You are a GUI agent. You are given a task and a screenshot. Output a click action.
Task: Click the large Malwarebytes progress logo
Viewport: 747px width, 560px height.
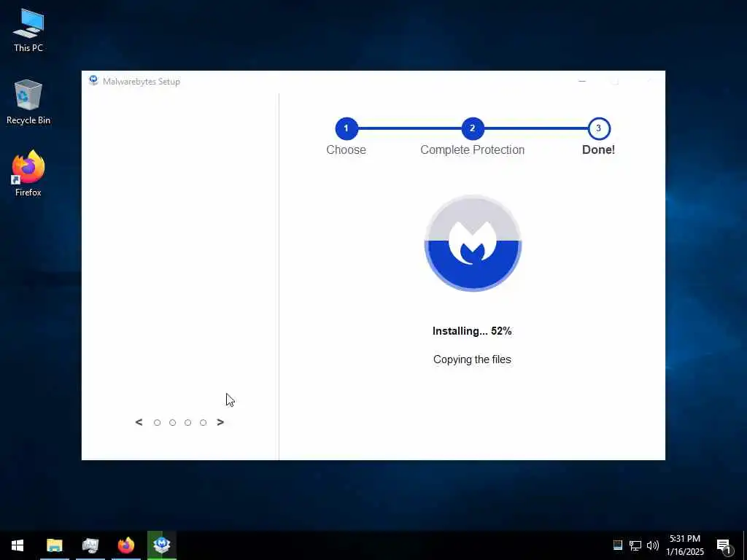473,243
